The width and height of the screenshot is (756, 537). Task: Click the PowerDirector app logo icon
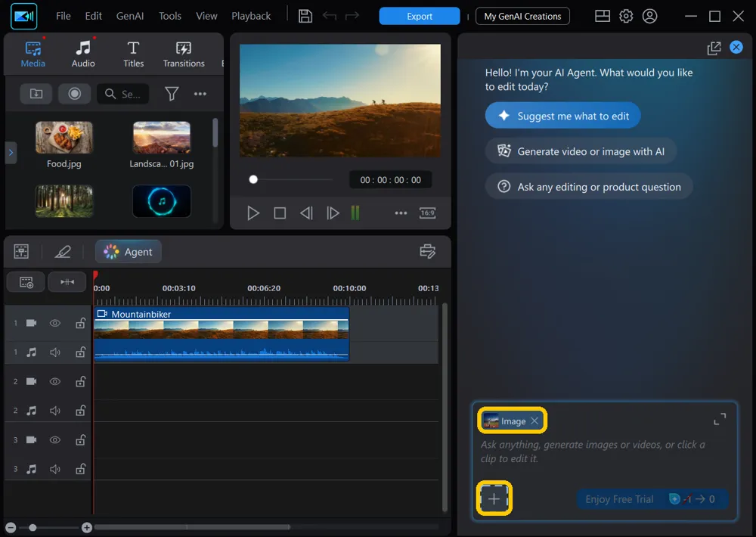(23, 16)
